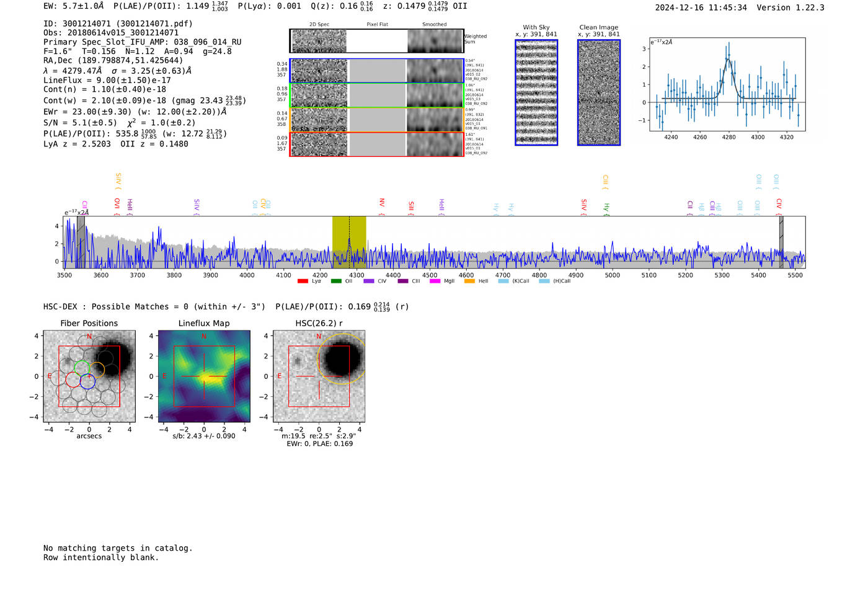This screenshot has height=591, width=868.
Task: Click the s/b: 2.43 +/- 0.090 caption
Action: click(x=204, y=436)
